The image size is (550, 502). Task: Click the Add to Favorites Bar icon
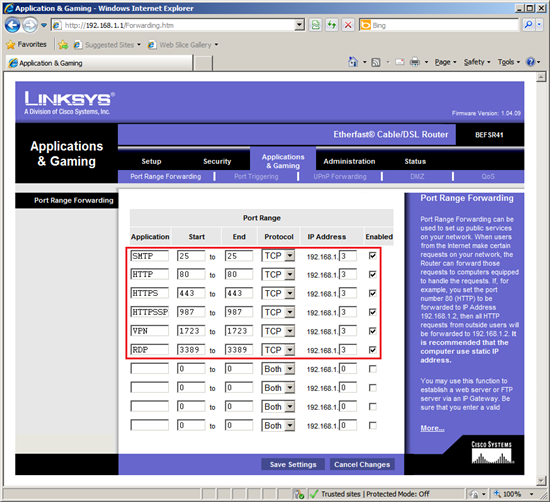[63, 45]
